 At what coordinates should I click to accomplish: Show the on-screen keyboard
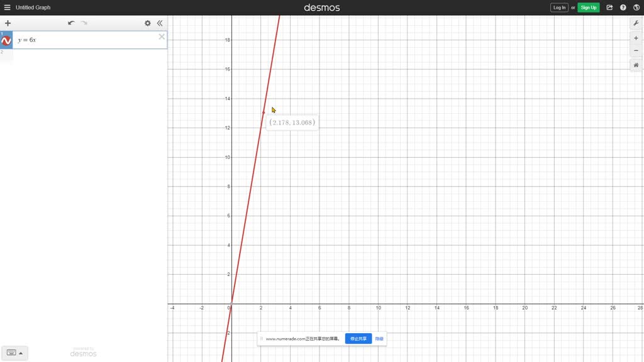pyautogui.click(x=10, y=353)
